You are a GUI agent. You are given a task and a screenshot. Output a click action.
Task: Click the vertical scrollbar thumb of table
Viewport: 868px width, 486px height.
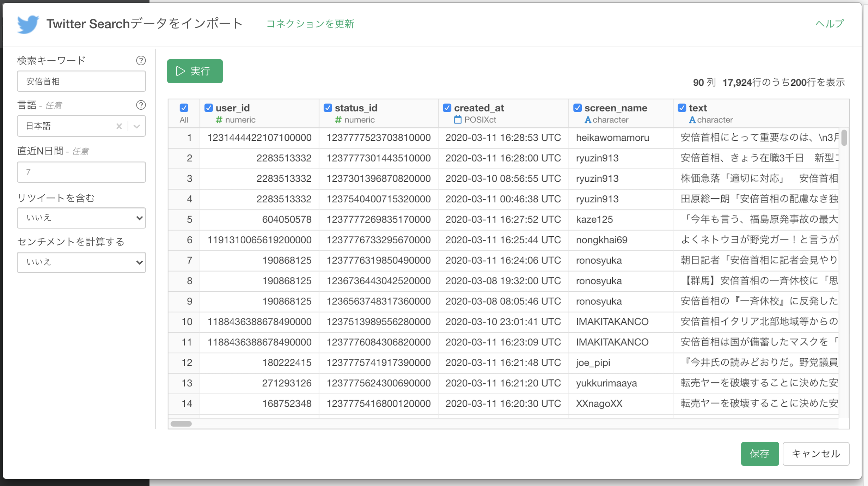pos(844,138)
